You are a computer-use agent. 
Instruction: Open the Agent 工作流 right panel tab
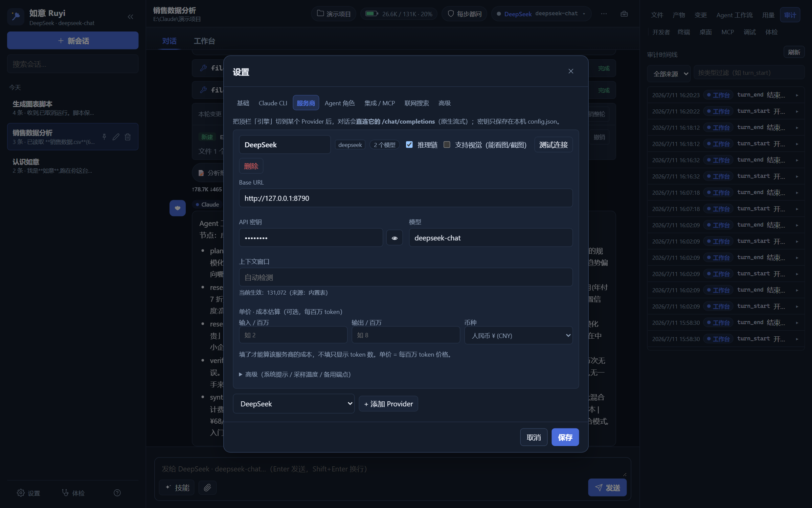(735, 15)
